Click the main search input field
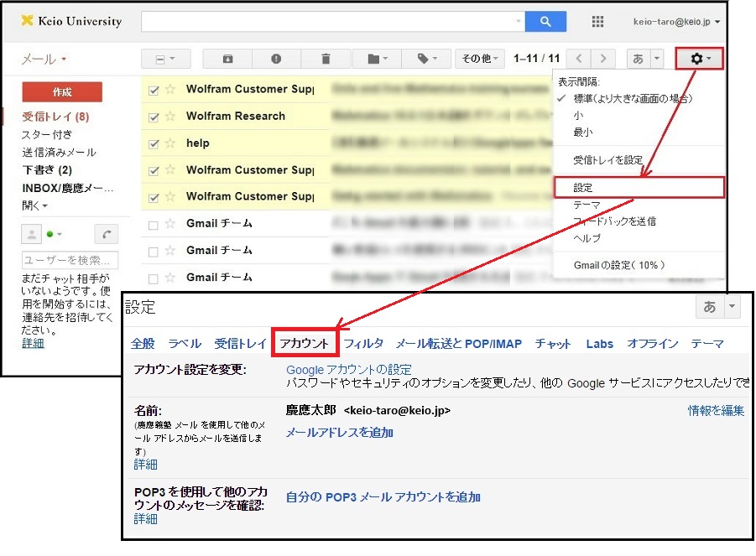Screen dimensions: 756x556 tap(326, 22)
